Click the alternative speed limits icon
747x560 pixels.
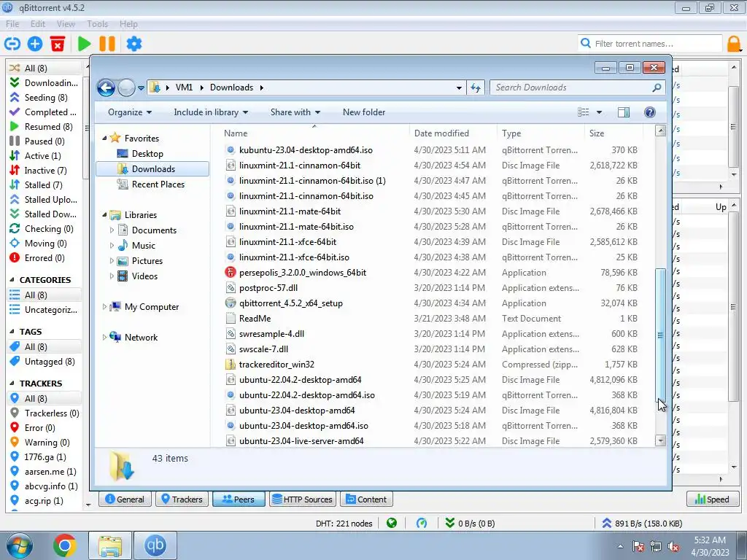tap(422, 524)
